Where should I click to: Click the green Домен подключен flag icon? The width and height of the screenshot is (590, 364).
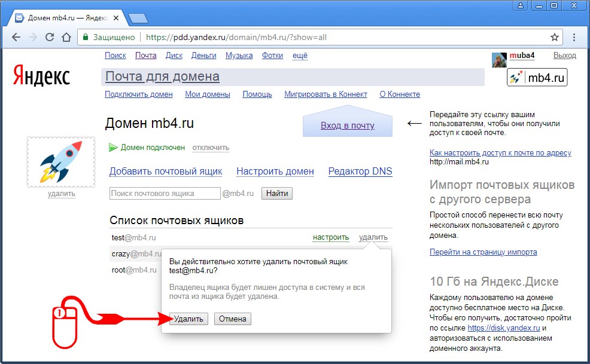pyautogui.click(x=113, y=148)
